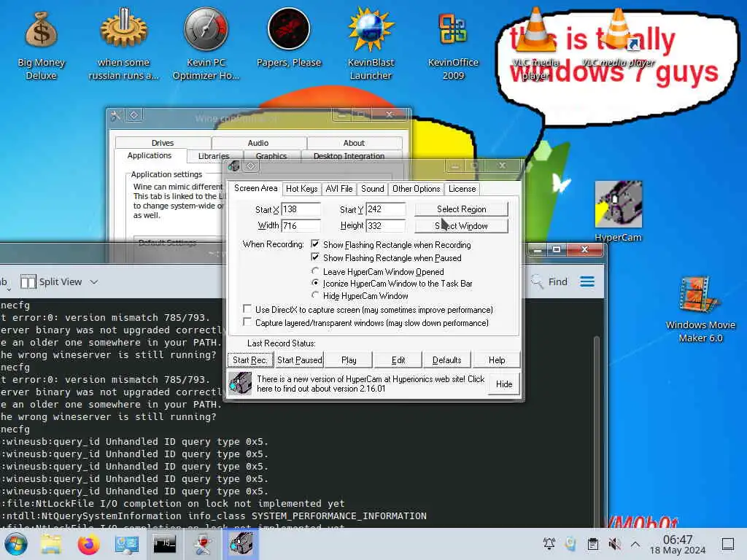Toggle Show Flashing Rectangle when Recording
The image size is (747, 560).
pos(315,244)
